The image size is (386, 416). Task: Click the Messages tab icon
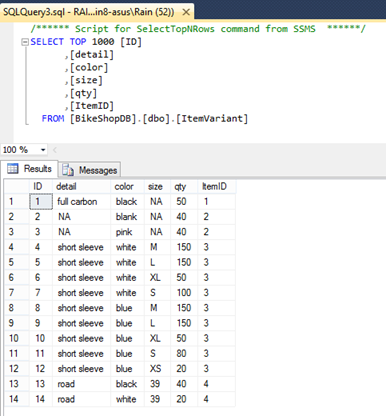[x=68, y=170]
